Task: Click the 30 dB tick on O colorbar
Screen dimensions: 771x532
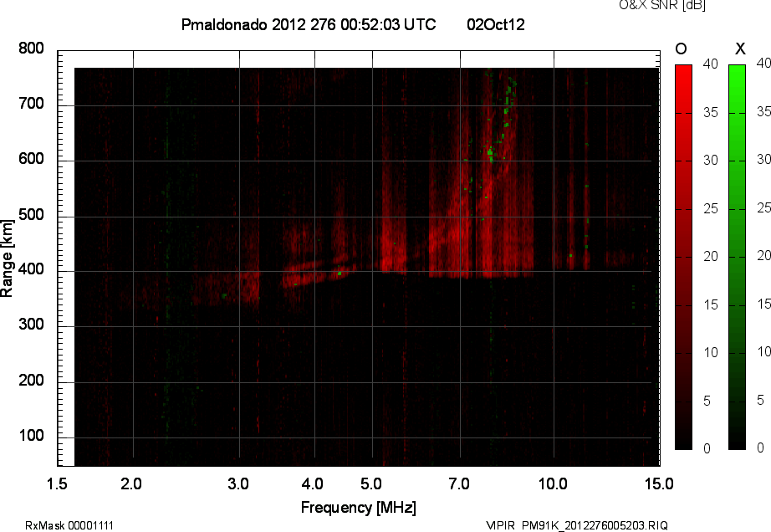Action: click(711, 161)
